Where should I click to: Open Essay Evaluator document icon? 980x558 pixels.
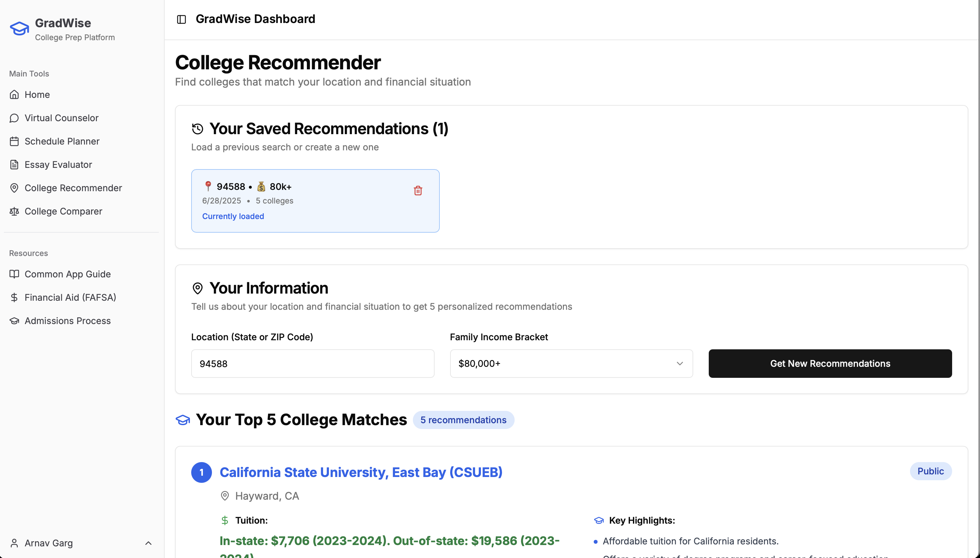[x=14, y=165]
